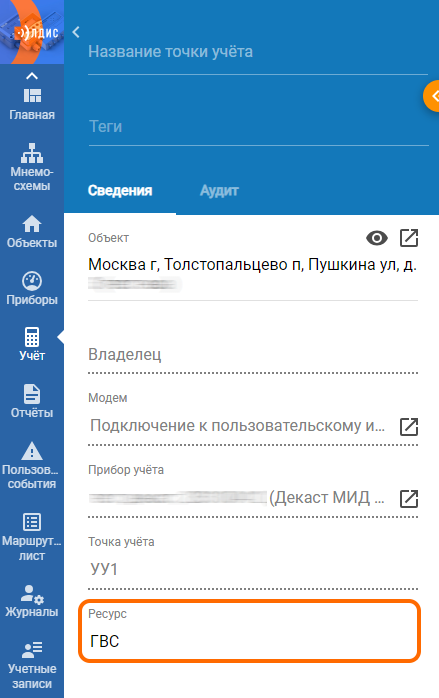Open the Главная dashboard section
This screenshot has width=439, height=698.
[32, 104]
